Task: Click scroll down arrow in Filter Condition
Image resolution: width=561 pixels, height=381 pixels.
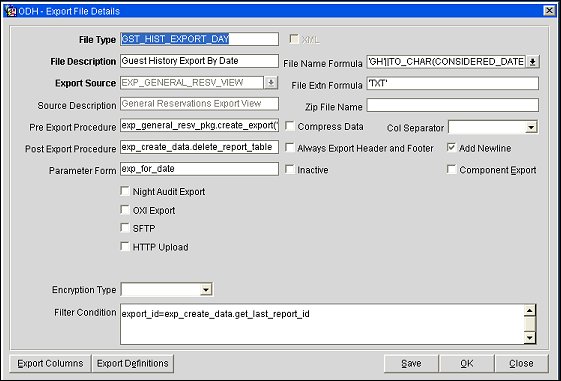Action: tap(530, 337)
